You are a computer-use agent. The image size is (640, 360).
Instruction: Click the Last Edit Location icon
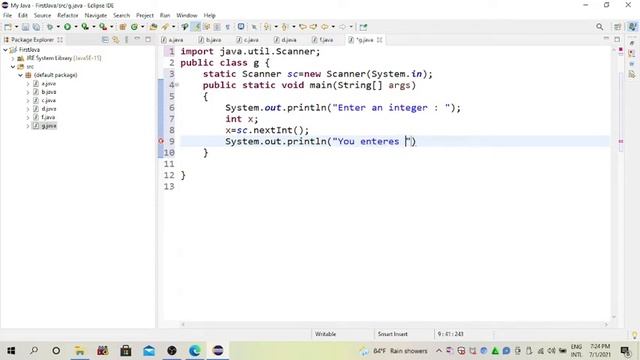point(303,27)
